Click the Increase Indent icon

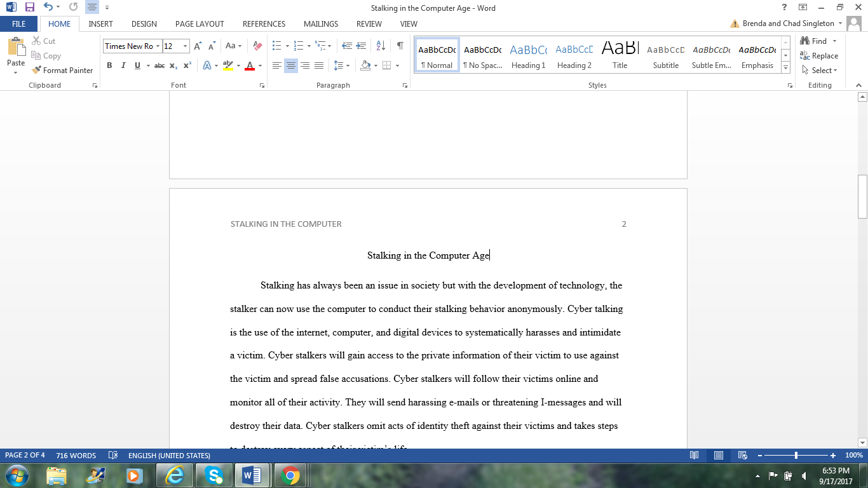click(361, 46)
